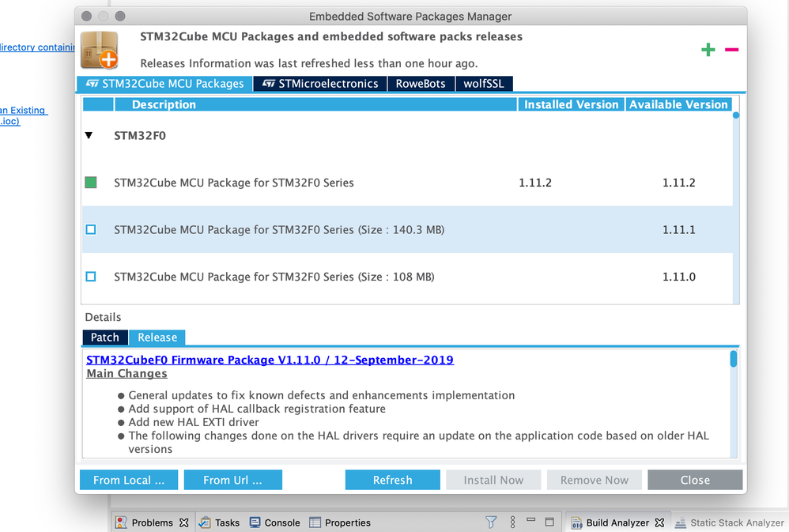This screenshot has width=789, height=532.
Task: Click the 'Main Changes' heading
Action: point(126,373)
